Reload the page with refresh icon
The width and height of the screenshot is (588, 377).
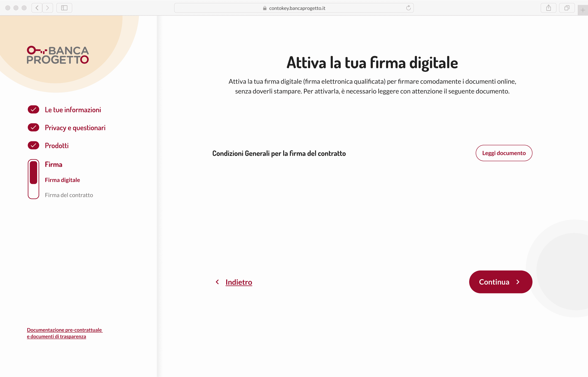pyautogui.click(x=408, y=8)
